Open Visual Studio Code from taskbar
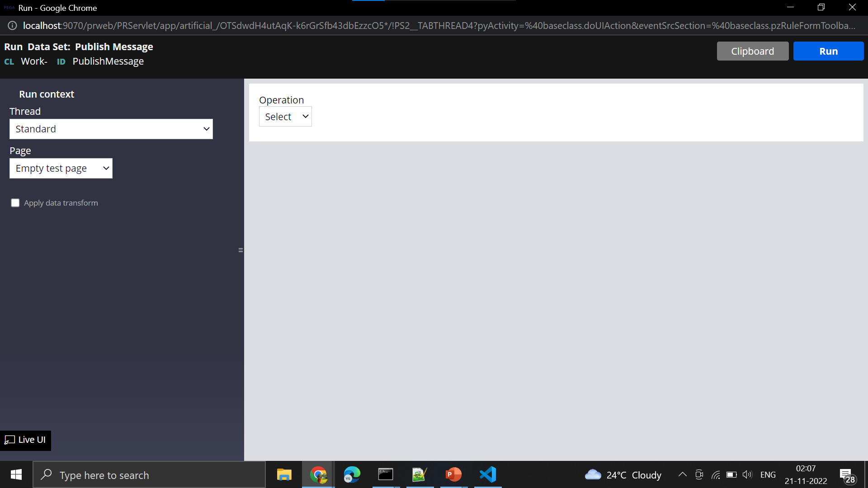Screen dimensions: 868x488 (488, 475)
